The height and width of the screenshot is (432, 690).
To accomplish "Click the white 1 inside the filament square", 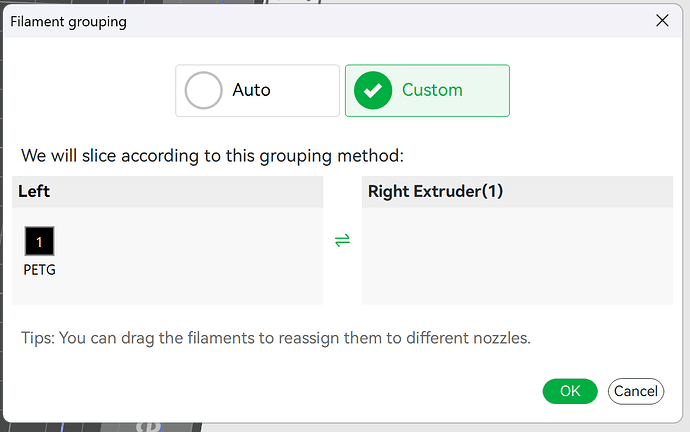I will click(x=39, y=242).
